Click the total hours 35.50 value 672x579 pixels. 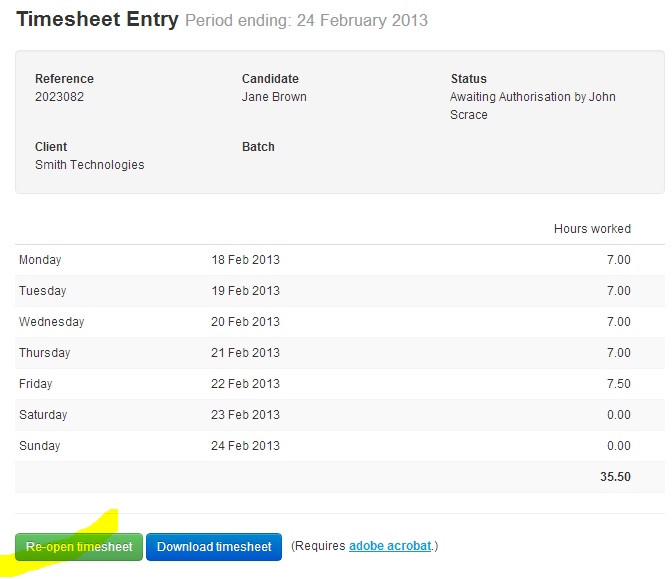coord(615,477)
